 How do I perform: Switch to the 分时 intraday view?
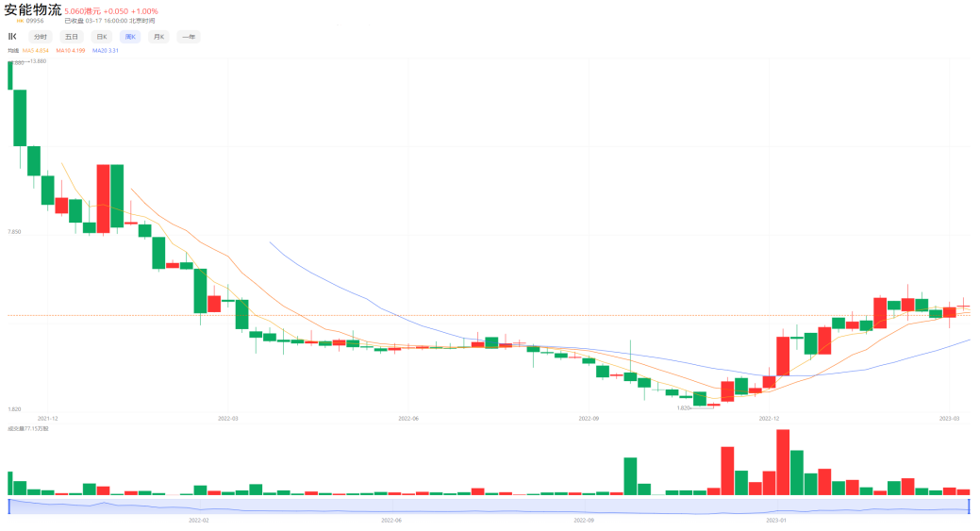click(x=41, y=37)
